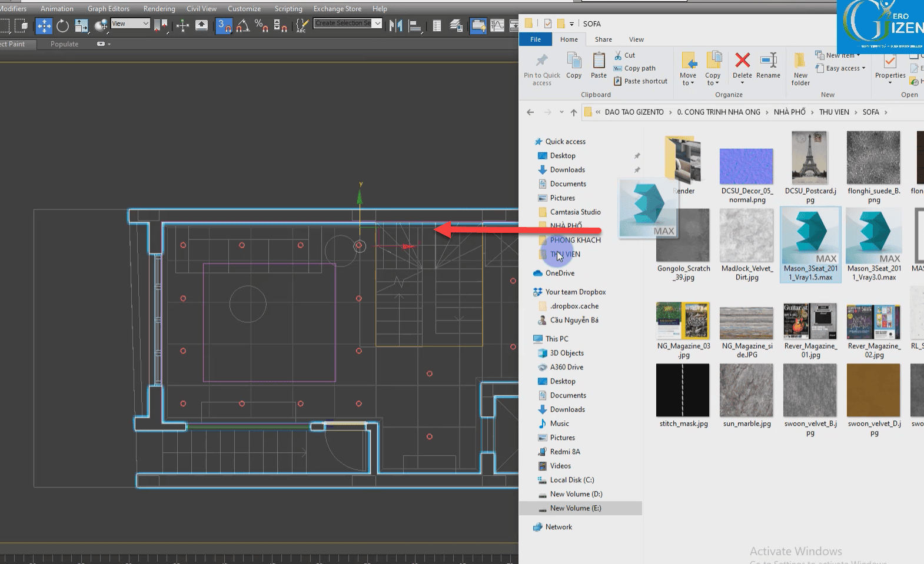Click the New folder button
Viewport: 924px width, 564px height.
coord(800,69)
